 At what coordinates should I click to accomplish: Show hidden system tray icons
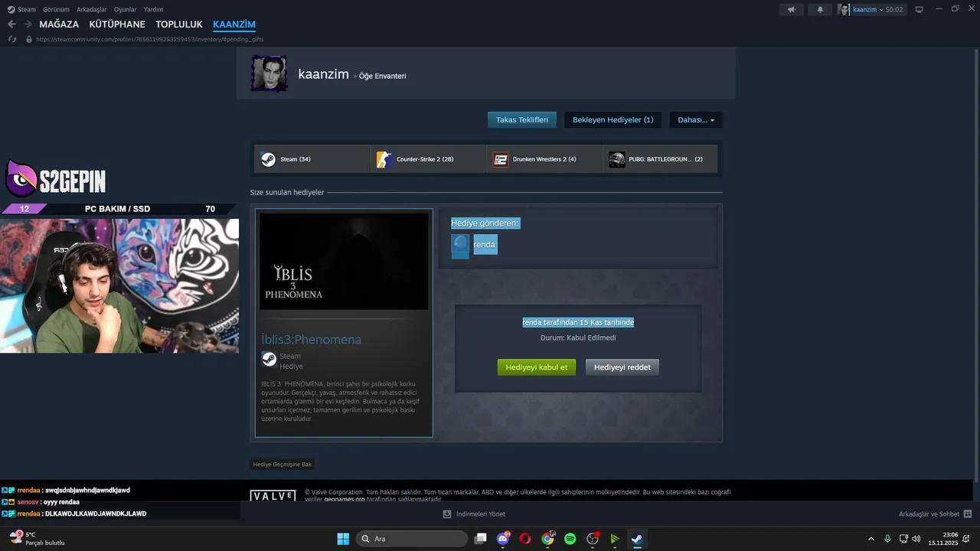871,539
